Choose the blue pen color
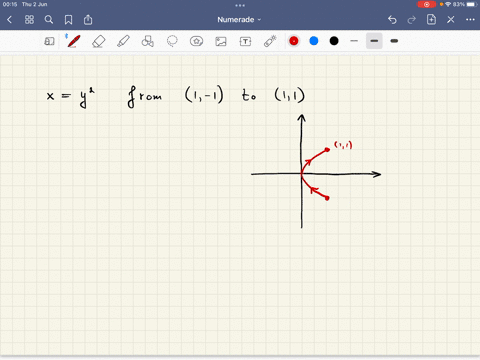480x360 pixels. pyautogui.click(x=314, y=41)
